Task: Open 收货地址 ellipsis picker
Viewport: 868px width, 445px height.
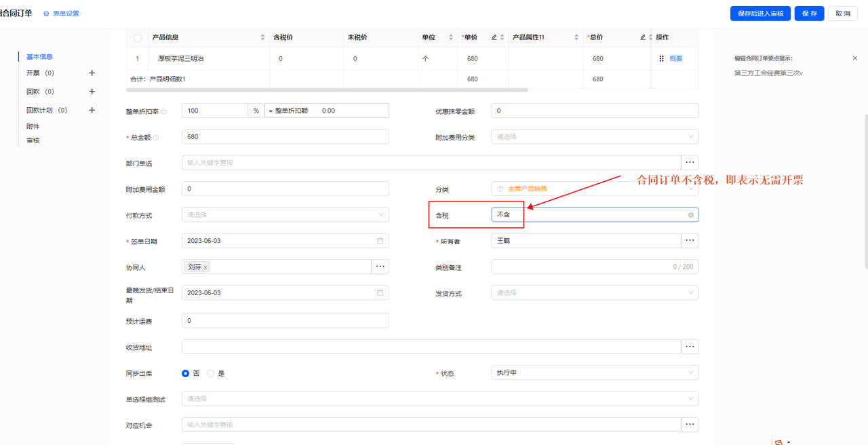Action: (690, 347)
